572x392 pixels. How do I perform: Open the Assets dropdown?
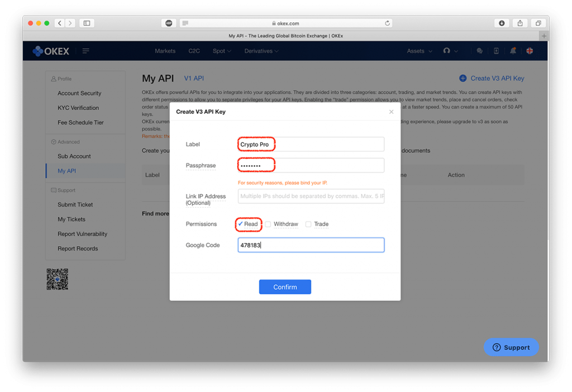pyautogui.click(x=420, y=51)
